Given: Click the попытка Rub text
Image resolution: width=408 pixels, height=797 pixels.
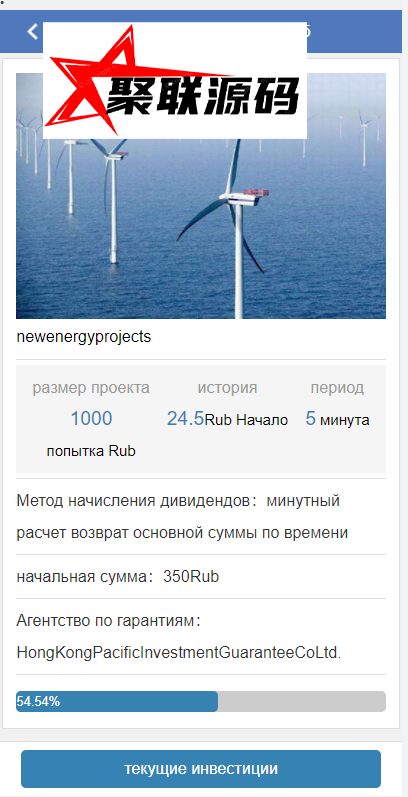Looking at the screenshot, I should (91, 451).
